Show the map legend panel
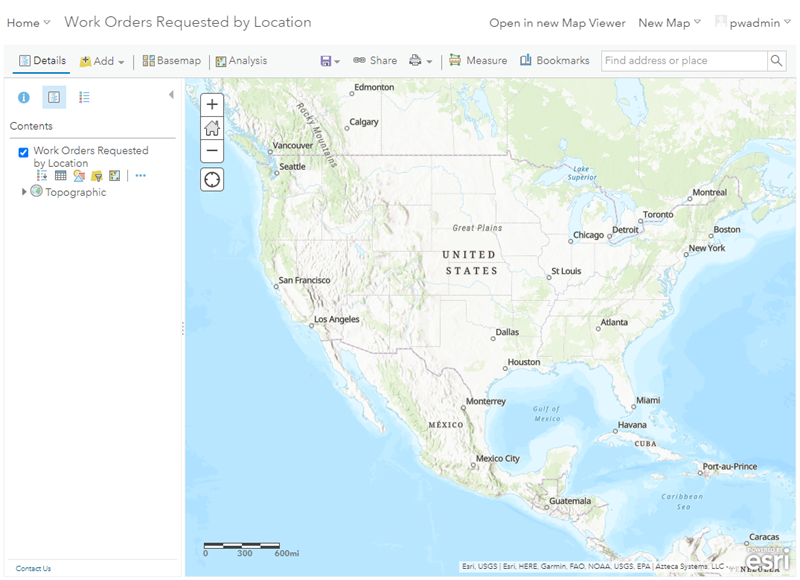This screenshot has height=580, width=800. [x=84, y=98]
